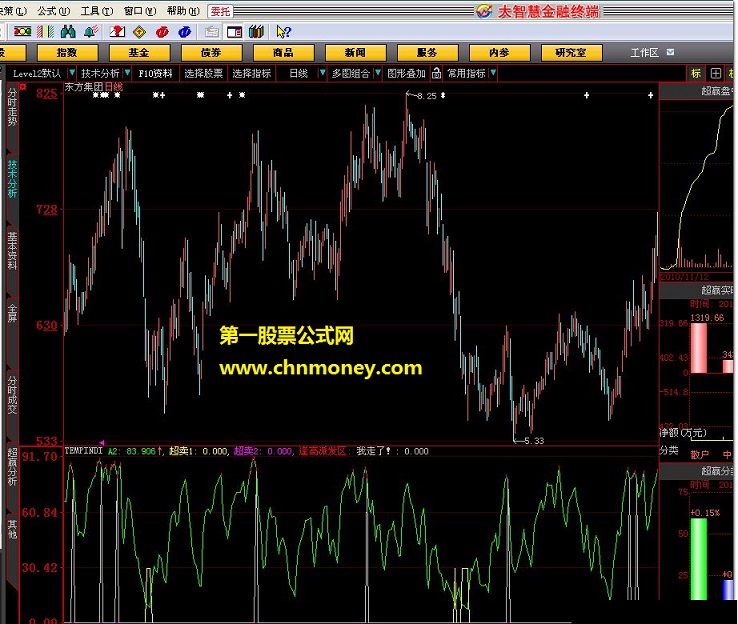Click the blue round logo icon

pos(184,32)
